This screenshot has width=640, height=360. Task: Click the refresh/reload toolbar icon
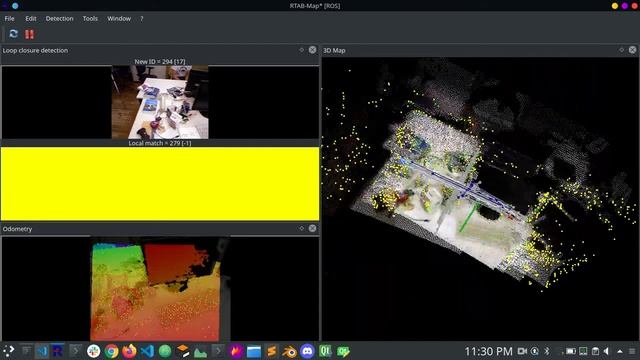[x=13, y=34]
